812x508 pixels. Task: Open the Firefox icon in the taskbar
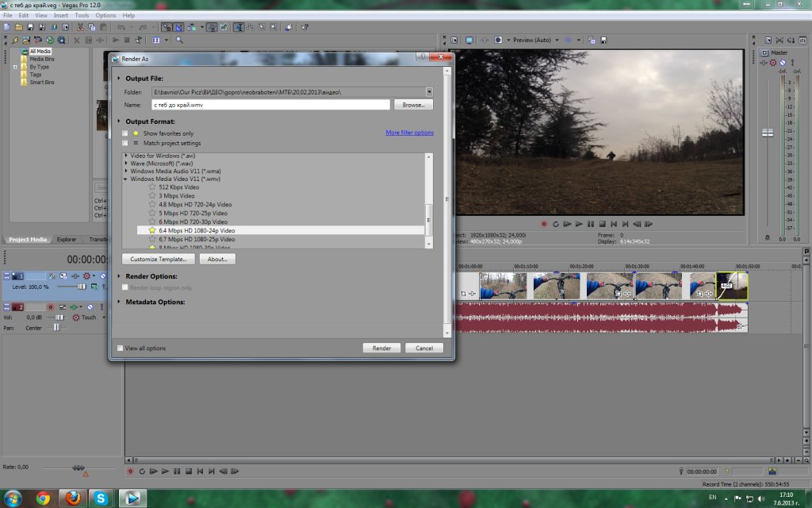pos(73,498)
